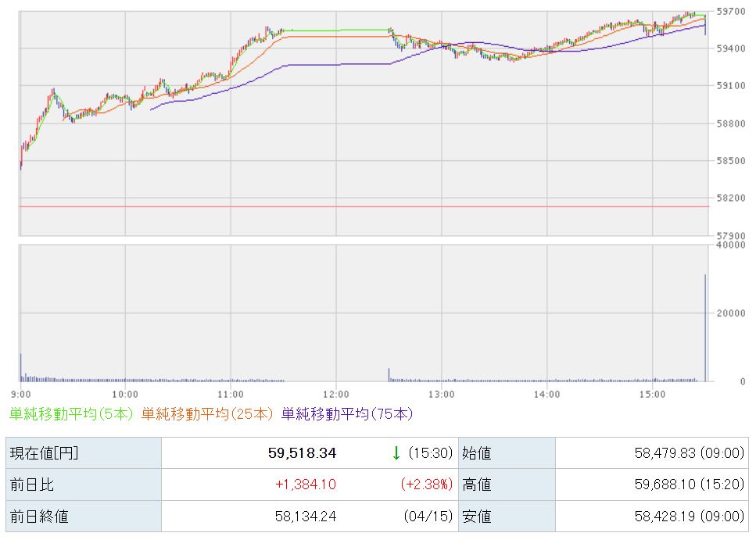Click the (04/15) previous close date

428,517
